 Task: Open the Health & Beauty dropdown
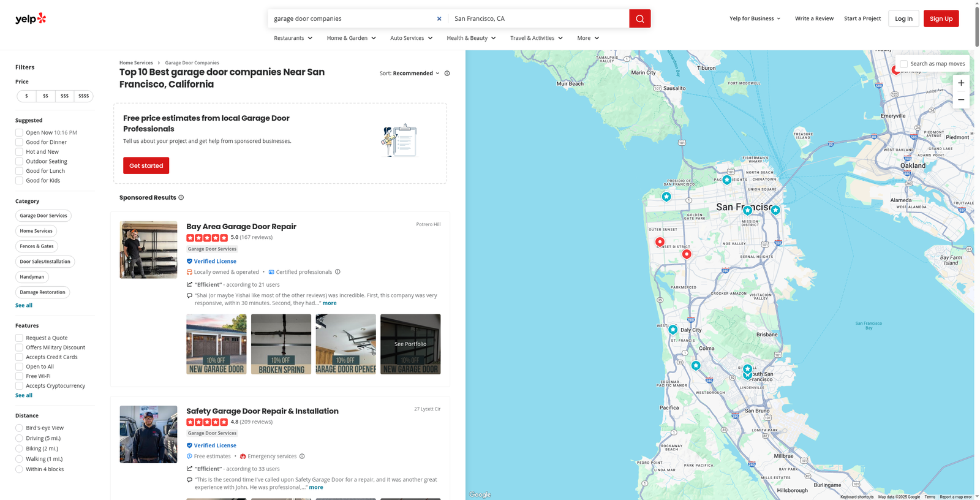tap(472, 38)
